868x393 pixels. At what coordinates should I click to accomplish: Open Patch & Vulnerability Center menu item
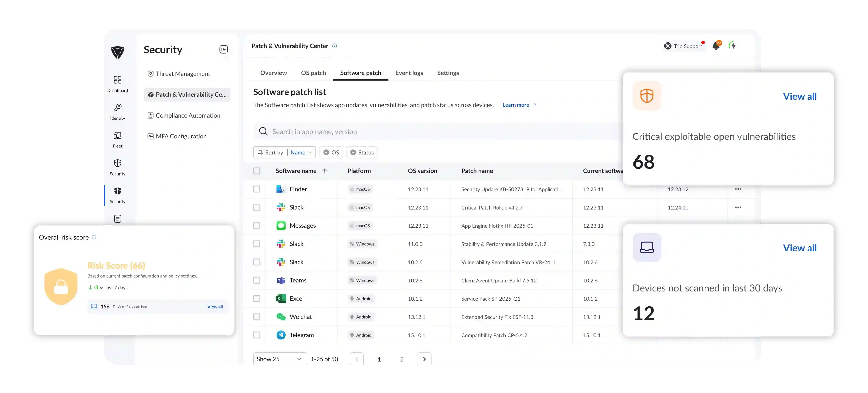pyautogui.click(x=187, y=94)
